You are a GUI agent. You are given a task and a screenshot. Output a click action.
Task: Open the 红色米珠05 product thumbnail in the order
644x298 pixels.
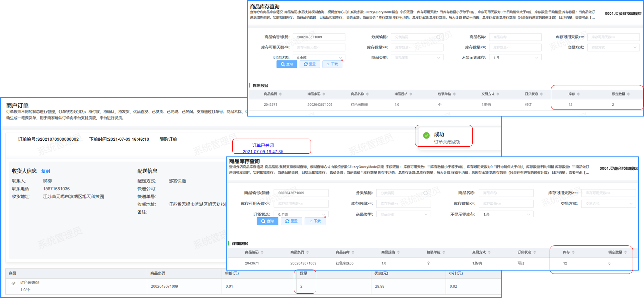(14, 283)
